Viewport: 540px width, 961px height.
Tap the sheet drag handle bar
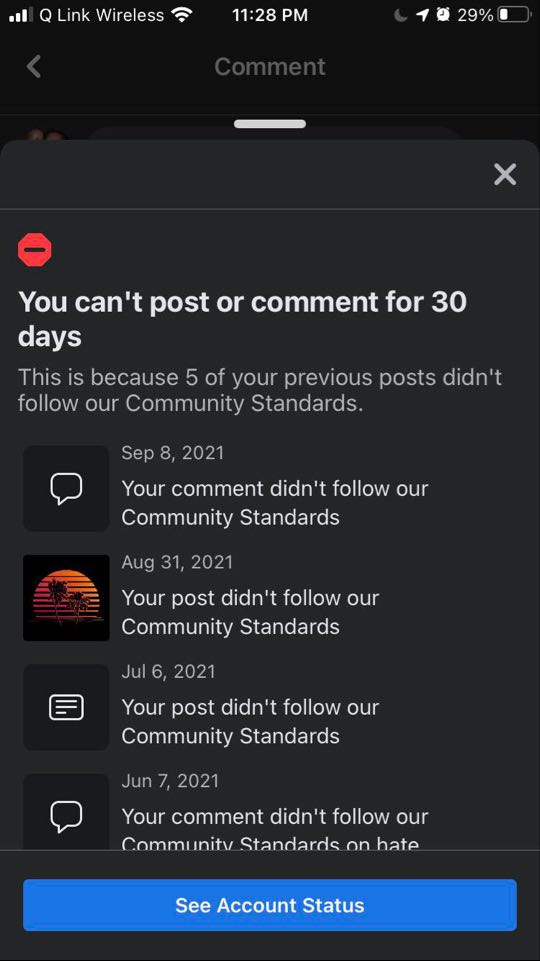270,124
